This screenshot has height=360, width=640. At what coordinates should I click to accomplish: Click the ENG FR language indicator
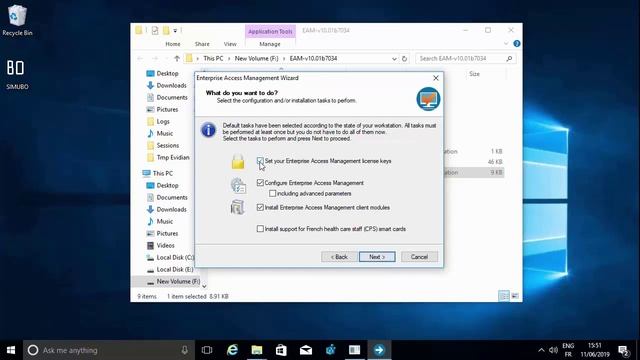pyautogui.click(x=568, y=350)
